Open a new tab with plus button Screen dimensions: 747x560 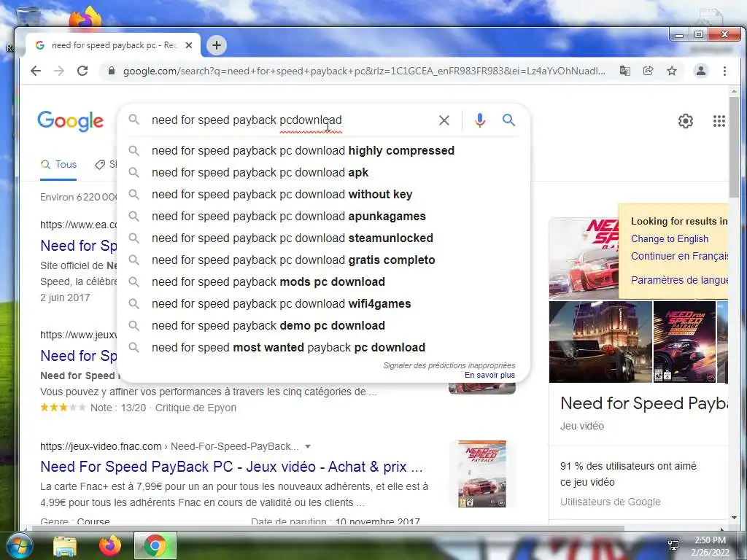point(216,45)
